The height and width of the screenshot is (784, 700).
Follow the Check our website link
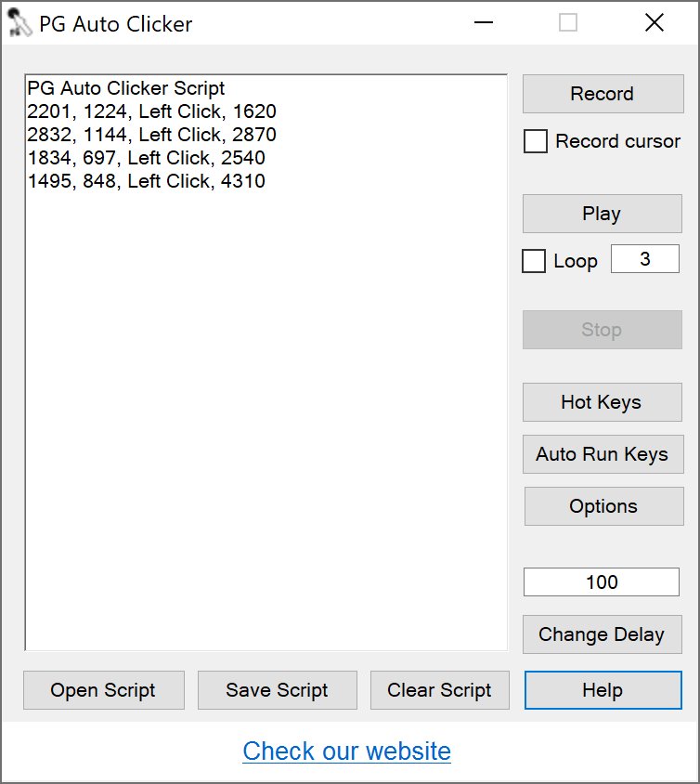point(346,751)
